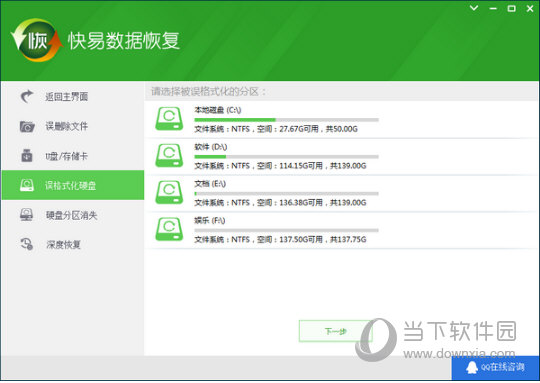
Task: Click the drive icon for 娱乐 (F:\)
Action: [x=169, y=229]
